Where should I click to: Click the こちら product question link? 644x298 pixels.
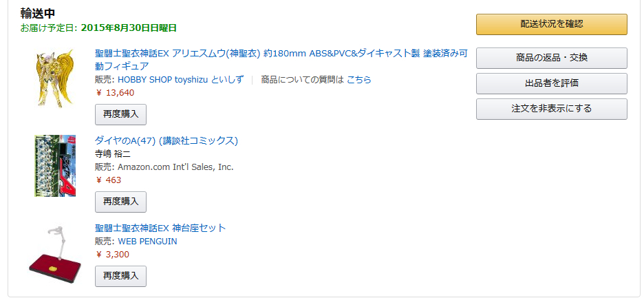358,80
